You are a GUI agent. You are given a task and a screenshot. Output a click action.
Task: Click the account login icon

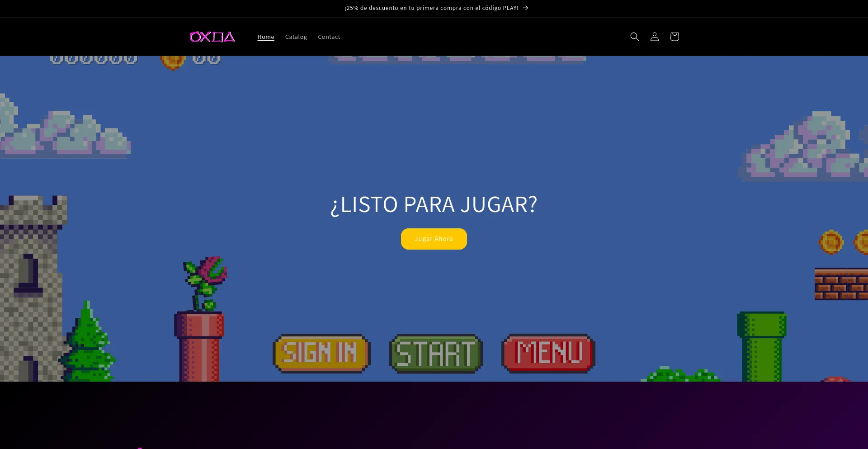pyautogui.click(x=654, y=37)
